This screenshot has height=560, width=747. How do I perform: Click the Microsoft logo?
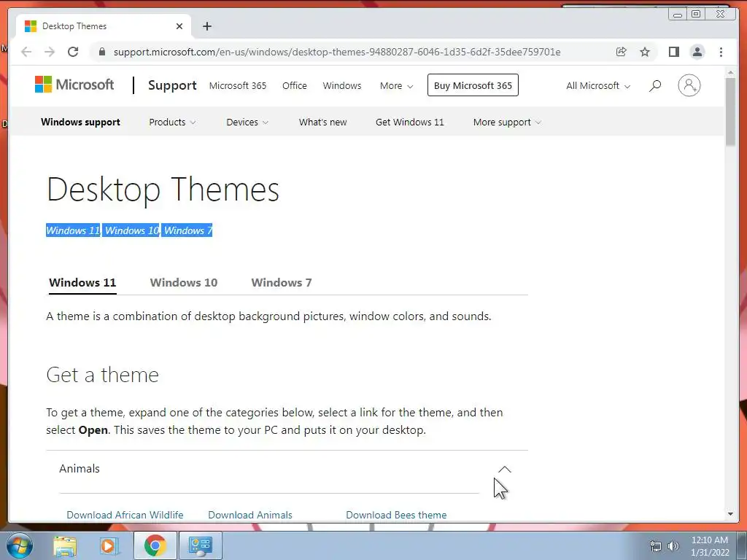point(74,85)
